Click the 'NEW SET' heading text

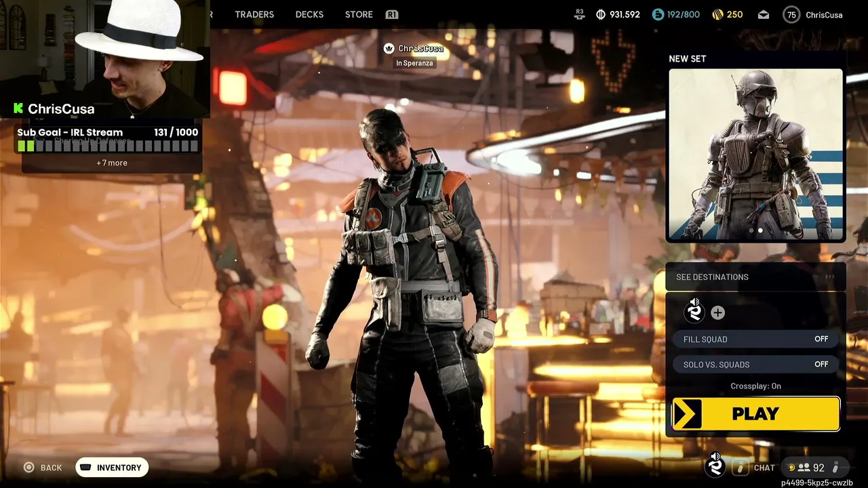[x=687, y=59]
